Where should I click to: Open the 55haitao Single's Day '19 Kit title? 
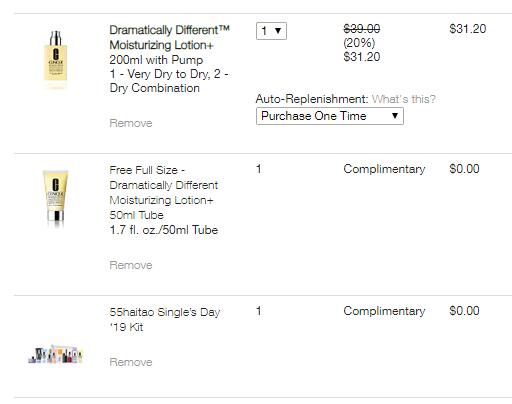tap(165, 319)
